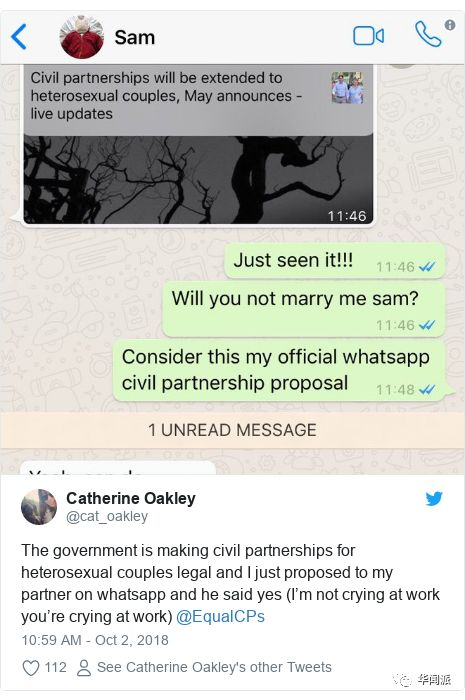Open Catherine Oakley's avatar
The width and height of the screenshot is (465, 700).
click(x=39, y=507)
